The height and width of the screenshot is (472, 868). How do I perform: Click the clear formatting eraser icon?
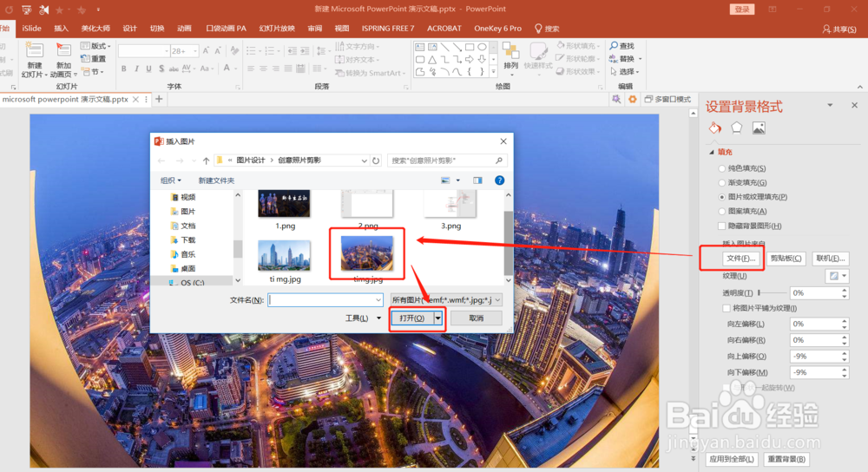pyautogui.click(x=234, y=51)
